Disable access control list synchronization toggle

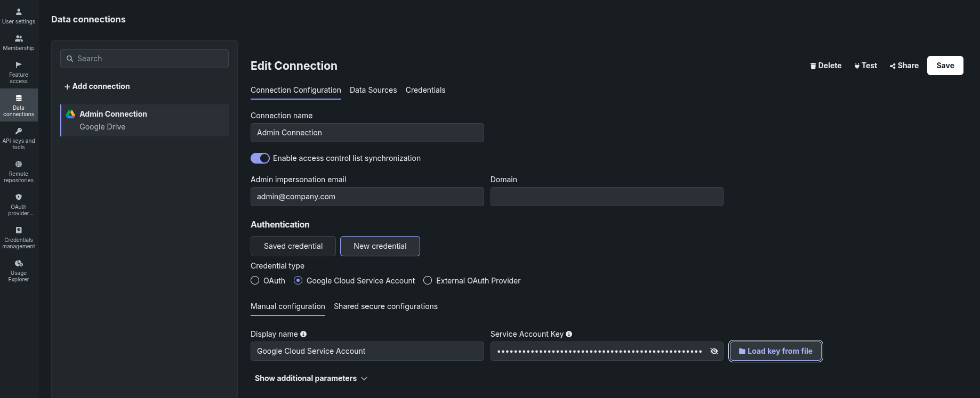click(260, 158)
